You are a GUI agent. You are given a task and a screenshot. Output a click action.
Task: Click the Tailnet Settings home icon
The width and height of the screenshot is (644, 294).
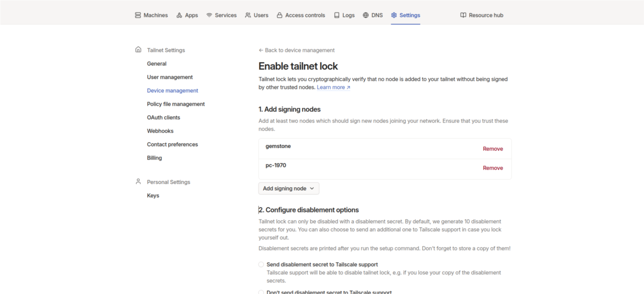[138, 49]
